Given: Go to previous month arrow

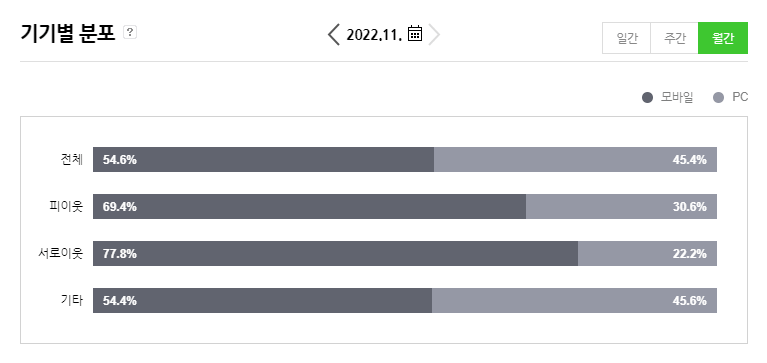Looking at the screenshot, I should click(x=334, y=35).
